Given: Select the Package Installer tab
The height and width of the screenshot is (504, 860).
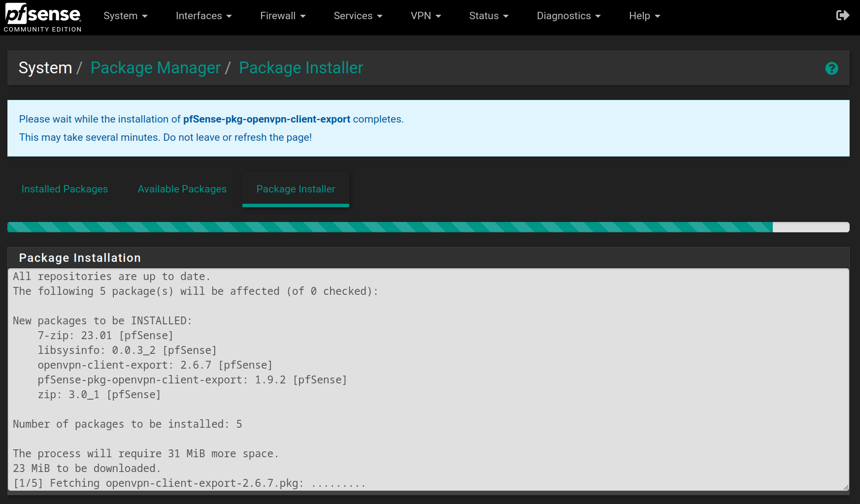Looking at the screenshot, I should pos(296,189).
